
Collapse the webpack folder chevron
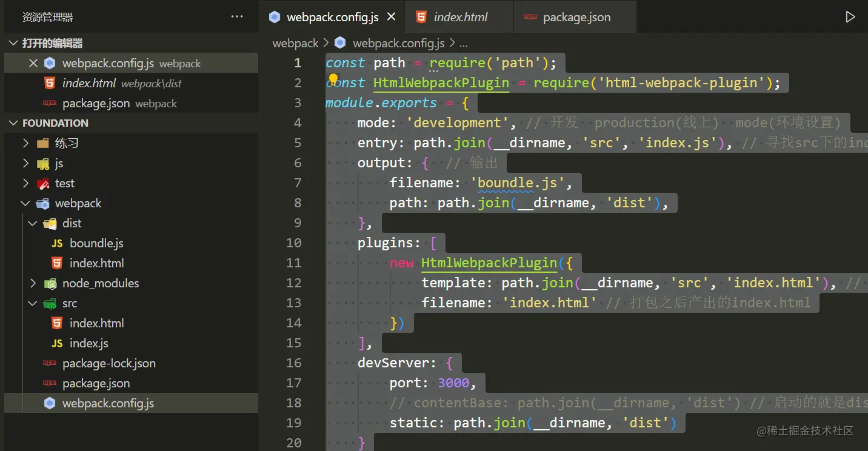(x=25, y=204)
